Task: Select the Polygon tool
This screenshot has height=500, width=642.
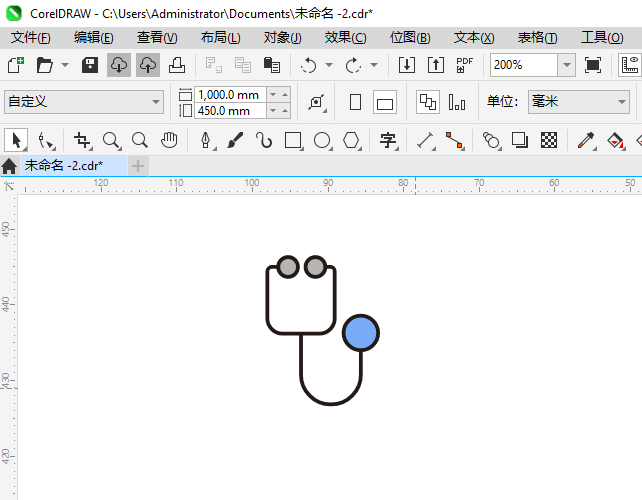Action: pos(351,140)
